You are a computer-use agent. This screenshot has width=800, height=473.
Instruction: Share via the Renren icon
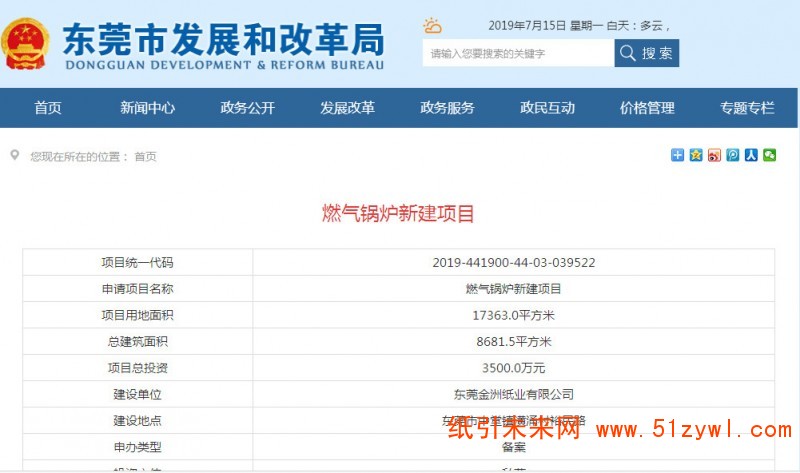click(x=750, y=155)
